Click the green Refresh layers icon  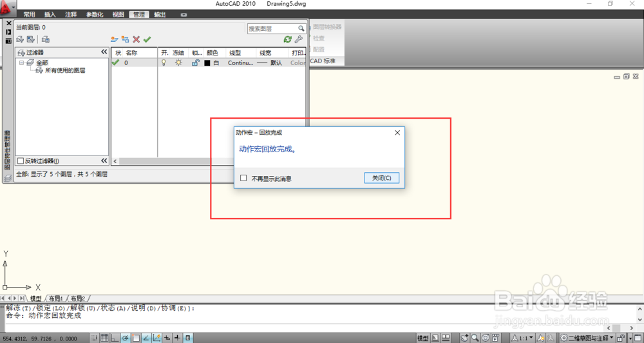[x=287, y=39]
